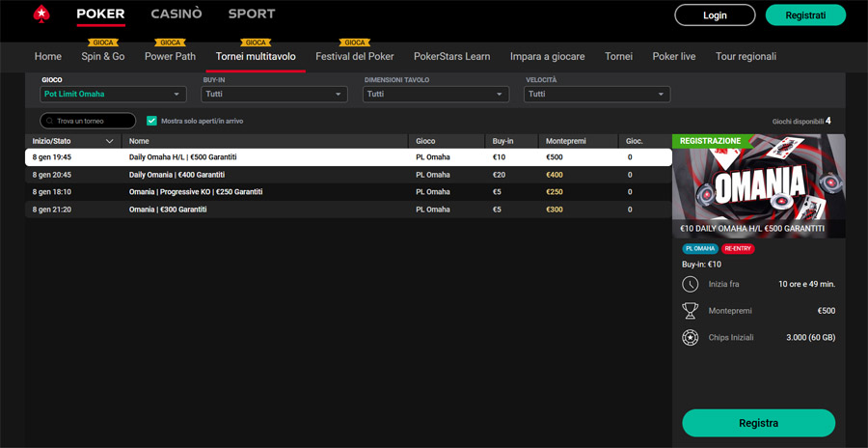Viewport: 868px width, 448px height.
Task: Click the RE-ENTRY tag badge
Action: coord(738,249)
